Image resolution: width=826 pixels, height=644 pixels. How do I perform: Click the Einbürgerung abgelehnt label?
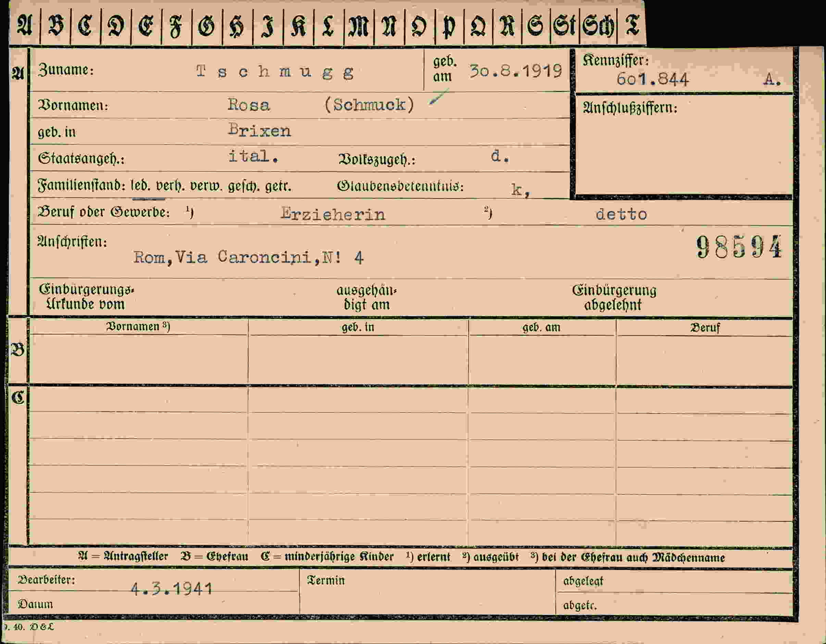614,297
